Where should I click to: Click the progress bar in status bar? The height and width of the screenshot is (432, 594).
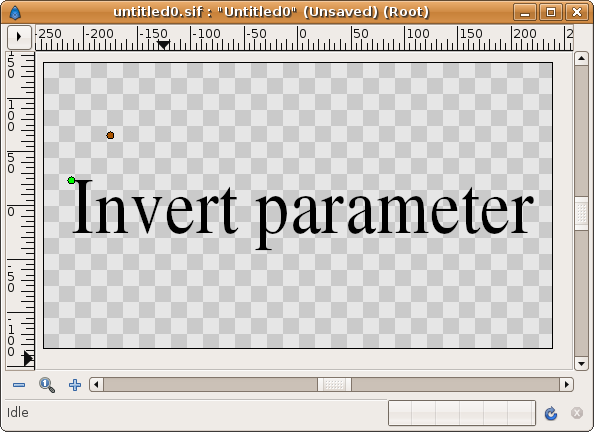click(x=462, y=413)
